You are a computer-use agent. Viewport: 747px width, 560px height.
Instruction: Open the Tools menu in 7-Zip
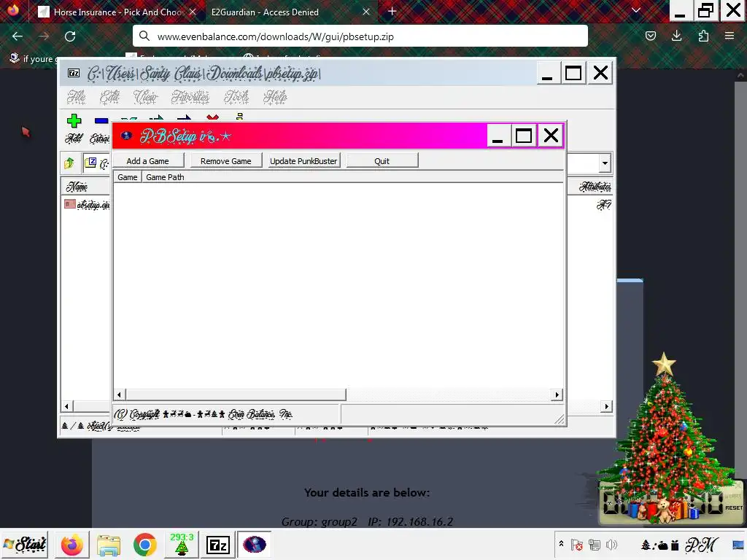pos(237,97)
